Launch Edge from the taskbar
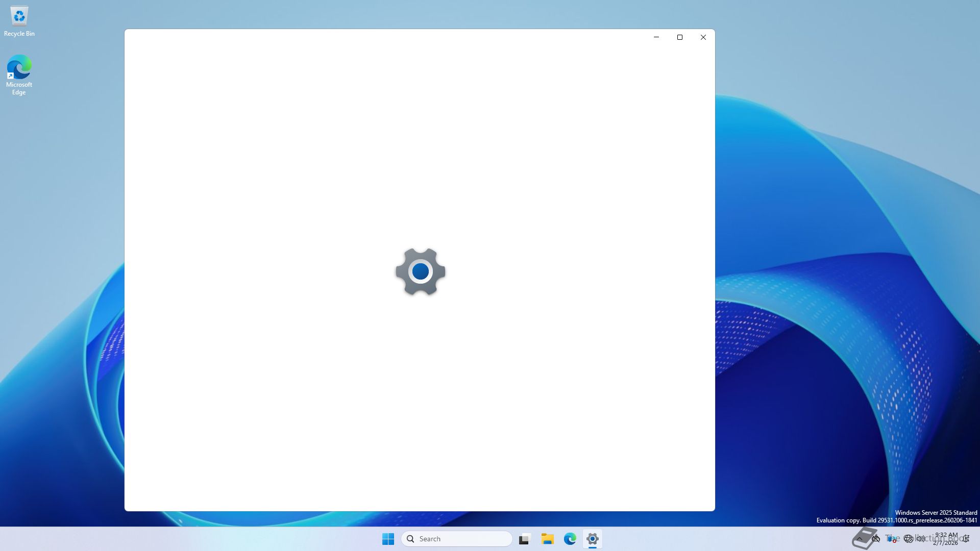Screen dimensions: 980x551 (570, 539)
